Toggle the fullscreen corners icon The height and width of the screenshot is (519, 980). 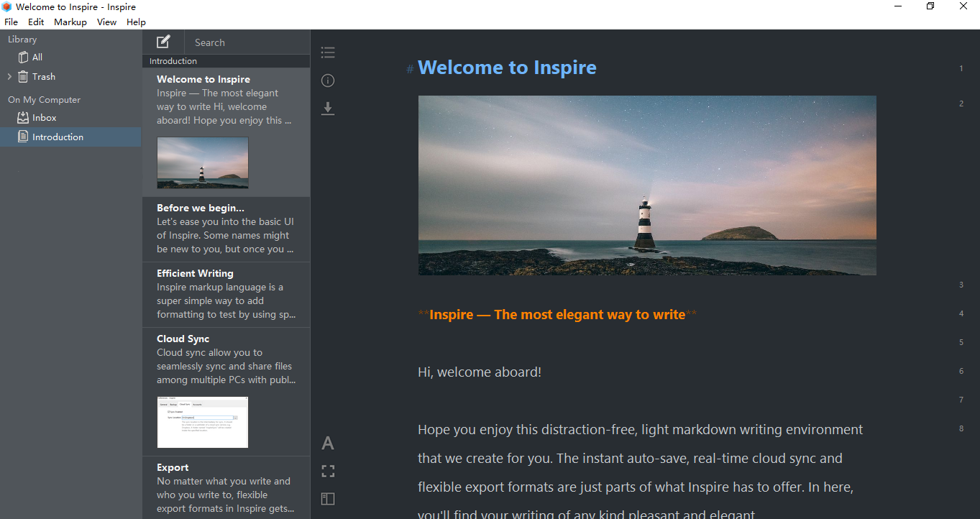click(x=328, y=471)
